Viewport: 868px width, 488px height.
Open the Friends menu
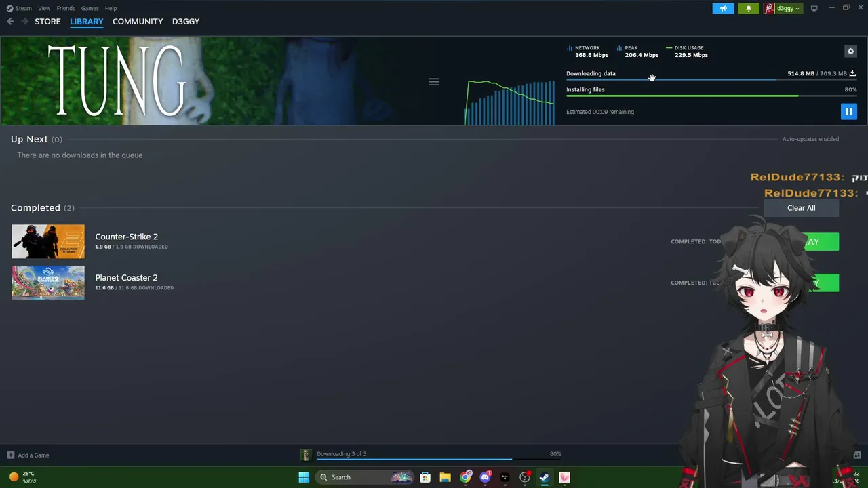click(x=66, y=8)
